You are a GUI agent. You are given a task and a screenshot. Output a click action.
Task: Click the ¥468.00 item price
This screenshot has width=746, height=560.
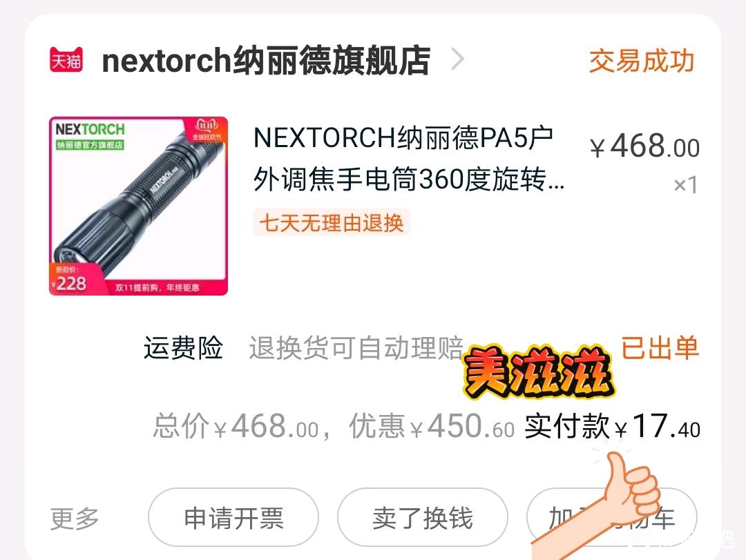[x=644, y=146]
